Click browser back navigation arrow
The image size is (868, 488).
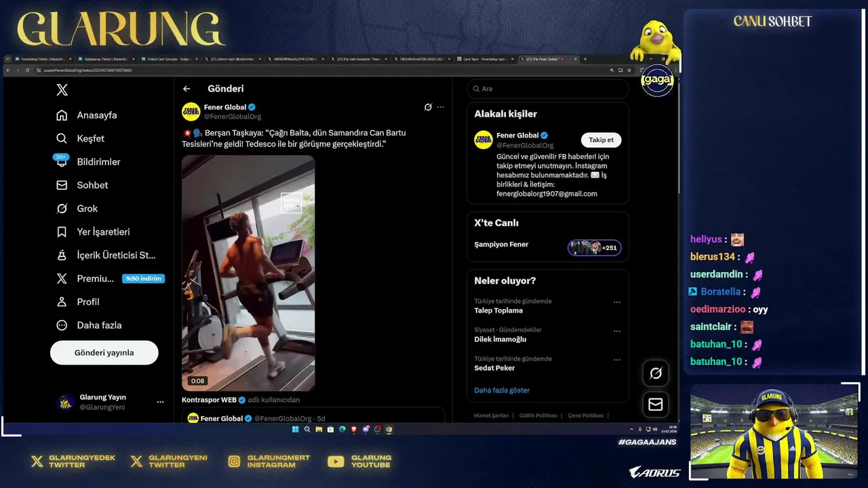8,70
